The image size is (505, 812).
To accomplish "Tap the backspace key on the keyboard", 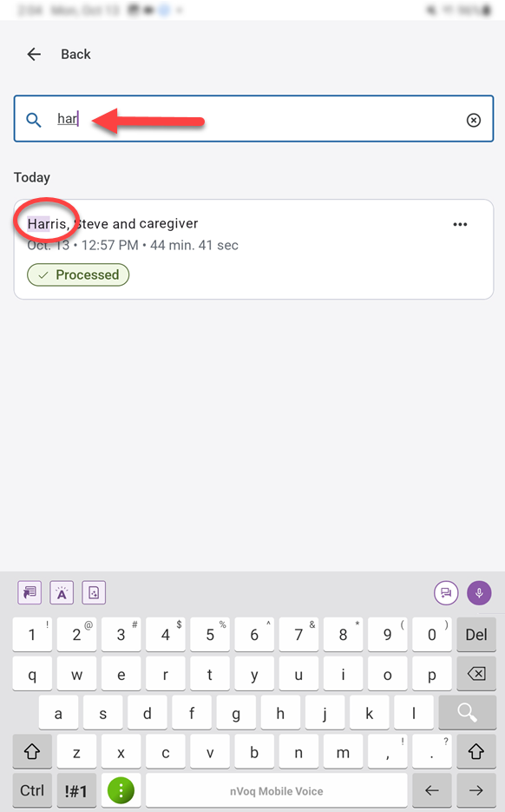I will 476,673.
